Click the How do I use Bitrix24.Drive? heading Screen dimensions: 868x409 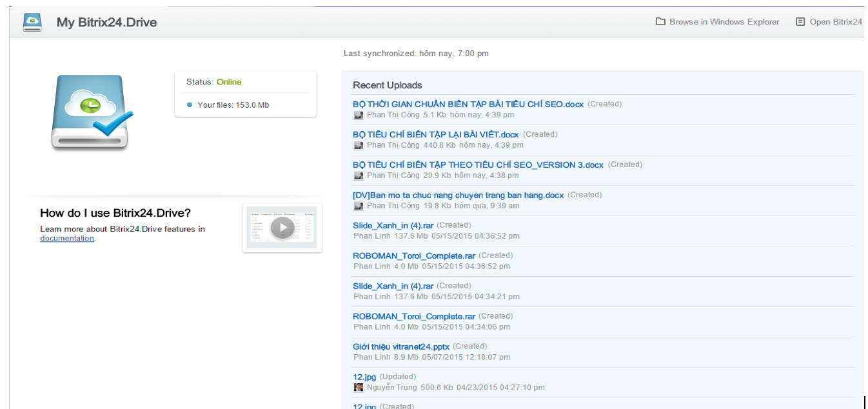click(115, 213)
